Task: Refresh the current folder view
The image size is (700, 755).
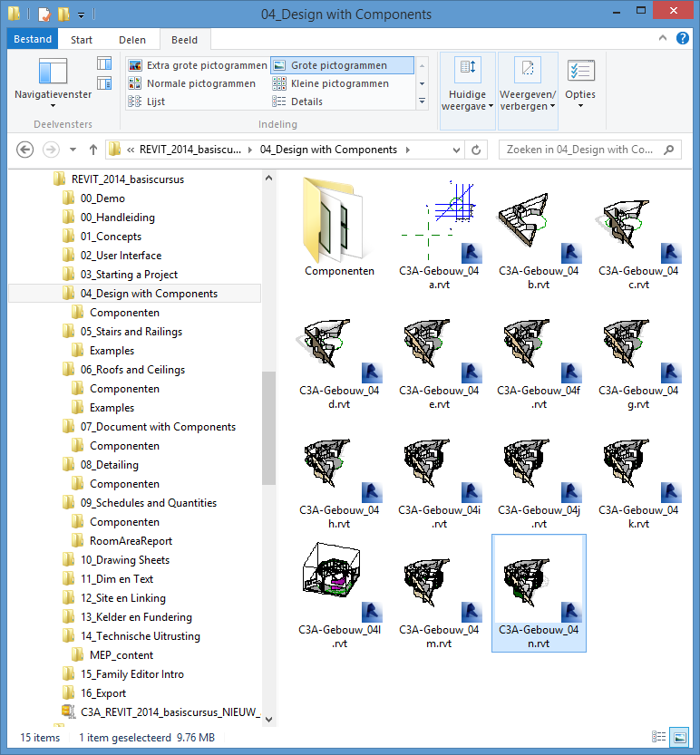Action: [x=476, y=150]
